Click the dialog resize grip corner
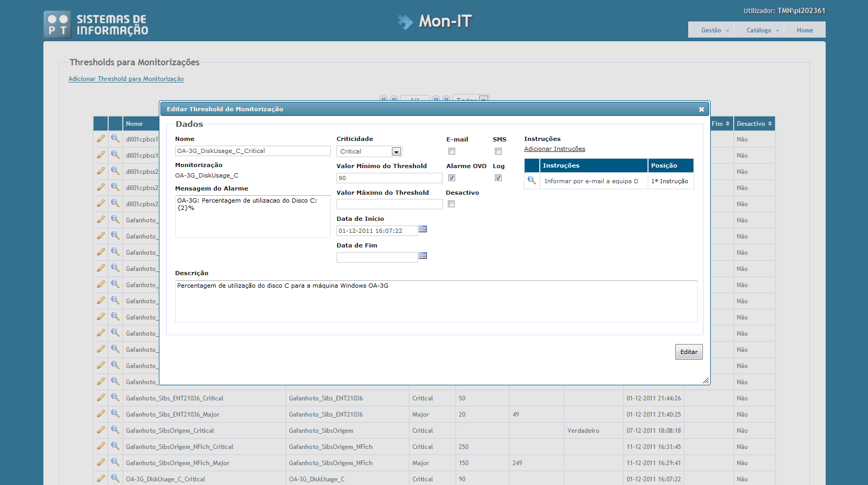The image size is (868, 485). coord(706,381)
